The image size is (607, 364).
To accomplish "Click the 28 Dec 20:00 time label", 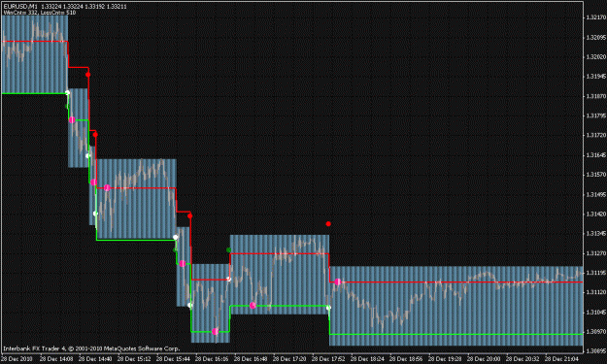I will tap(484, 359).
